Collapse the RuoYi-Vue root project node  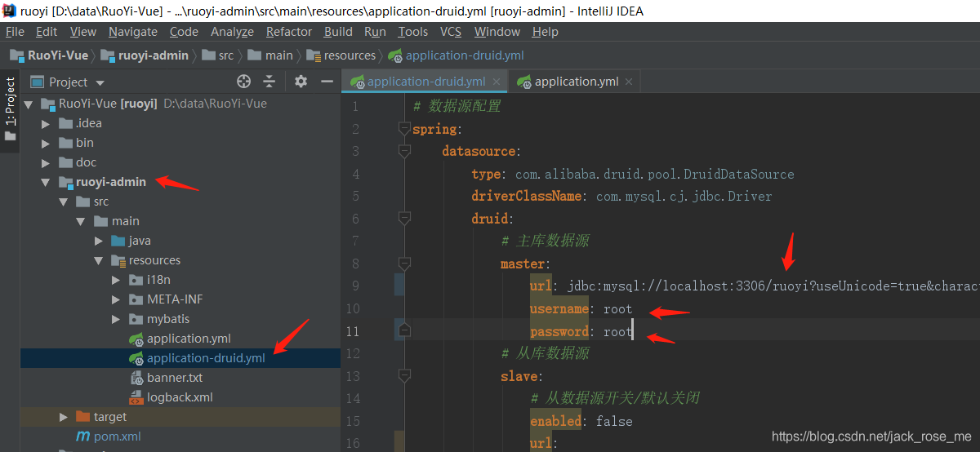click(29, 104)
